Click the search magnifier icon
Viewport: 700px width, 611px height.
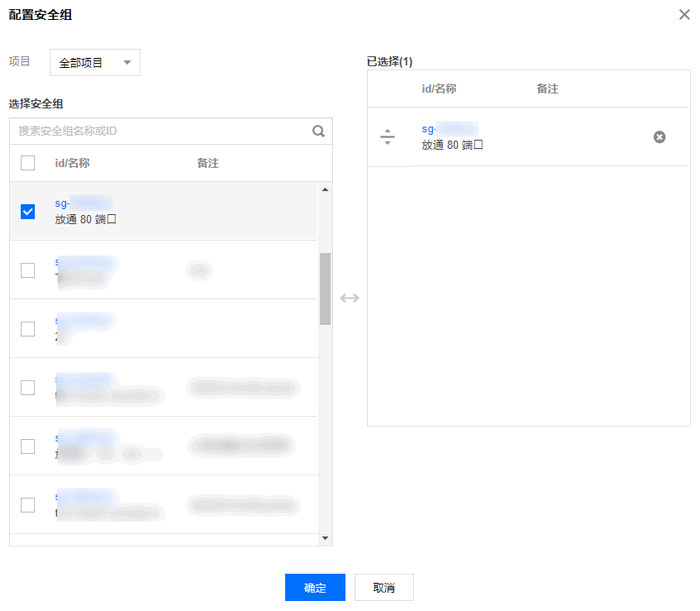pos(318,131)
